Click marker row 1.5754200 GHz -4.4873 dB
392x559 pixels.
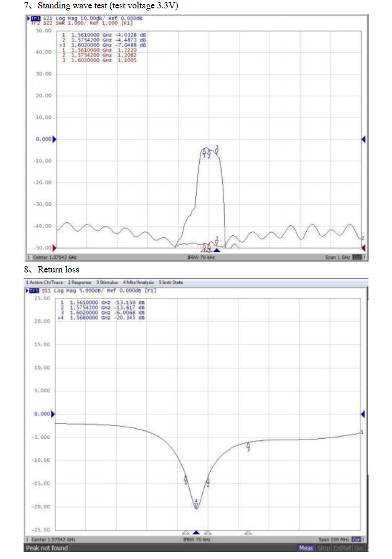pyautogui.click(x=103, y=40)
